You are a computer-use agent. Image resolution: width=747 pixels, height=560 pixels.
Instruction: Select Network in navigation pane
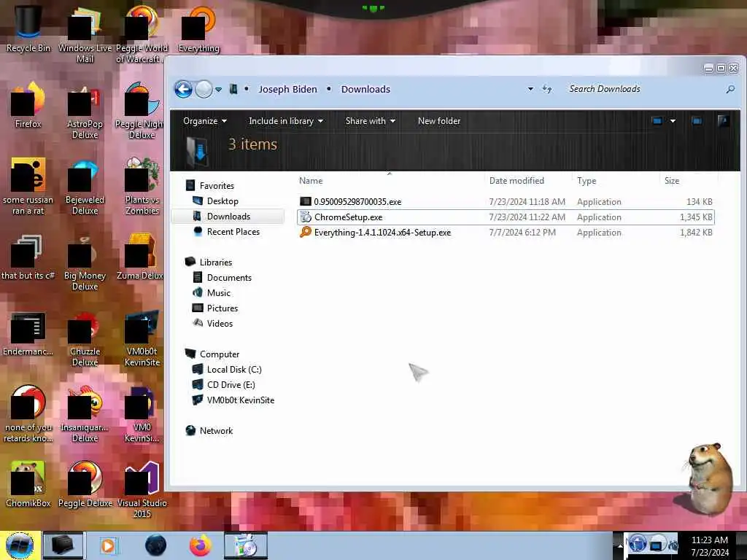pyautogui.click(x=209, y=430)
